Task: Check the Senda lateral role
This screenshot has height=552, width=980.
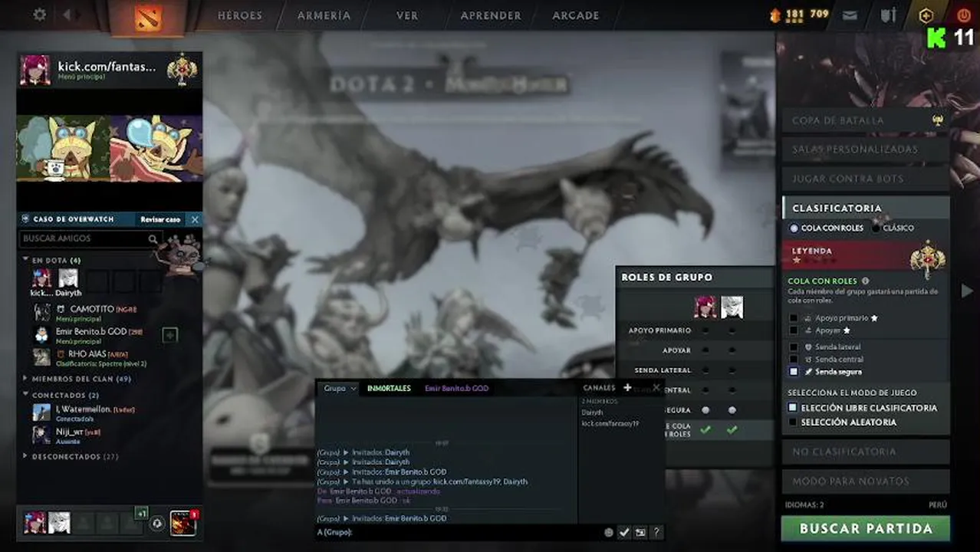Action: (794, 347)
